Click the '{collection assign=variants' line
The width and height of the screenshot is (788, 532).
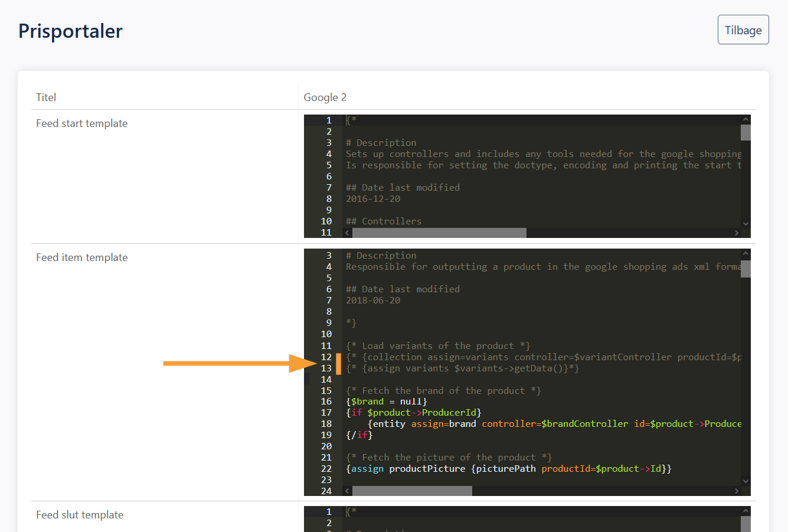click(544, 357)
